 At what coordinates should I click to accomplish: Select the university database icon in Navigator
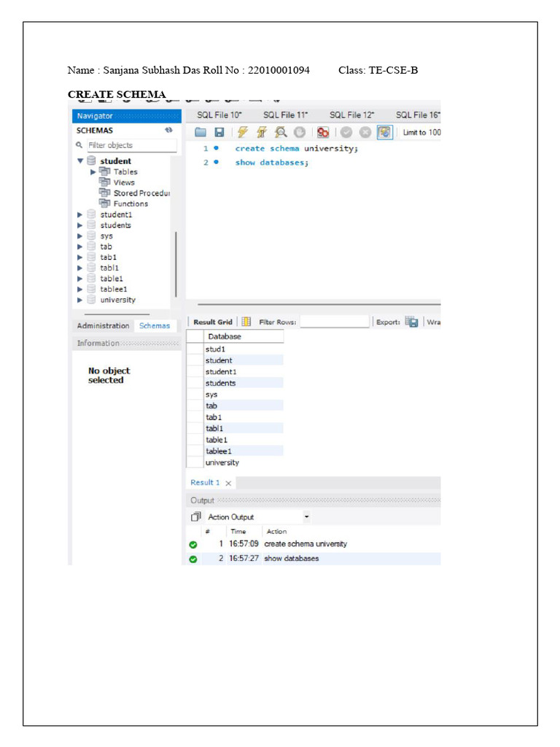[91, 300]
